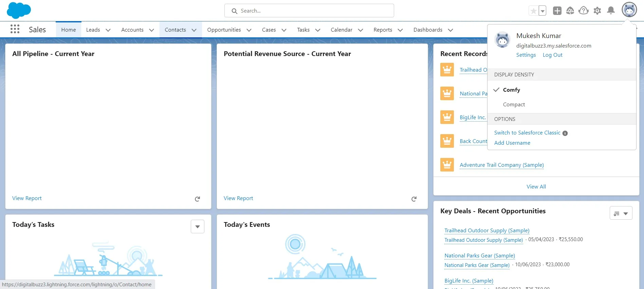Expand the Accounts tab dropdown chevron
This screenshot has height=289, width=644.
click(x=151, y=30)
